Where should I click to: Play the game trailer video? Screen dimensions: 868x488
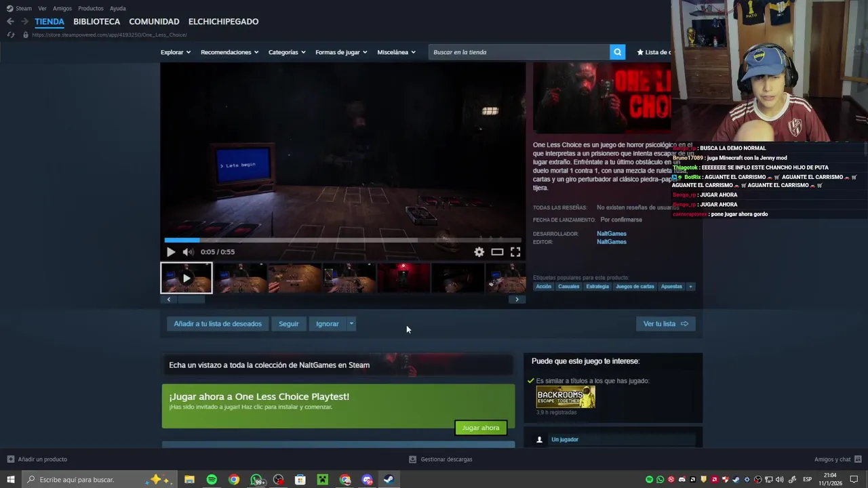coord(171,252)
